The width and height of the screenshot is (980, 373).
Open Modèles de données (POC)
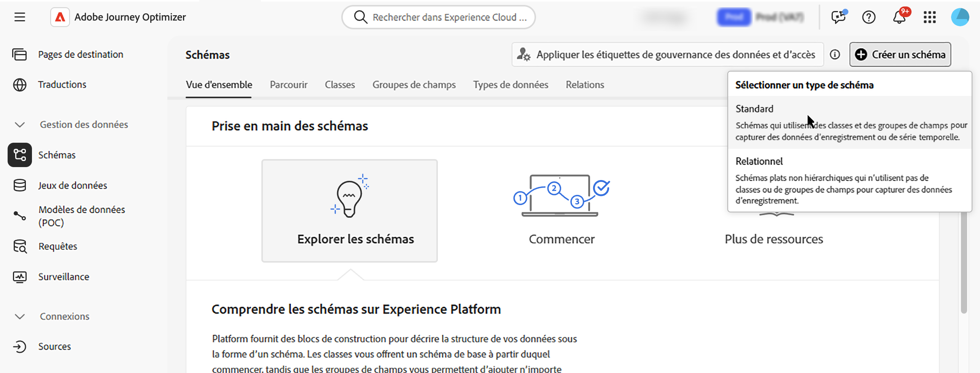coord(81,216)
